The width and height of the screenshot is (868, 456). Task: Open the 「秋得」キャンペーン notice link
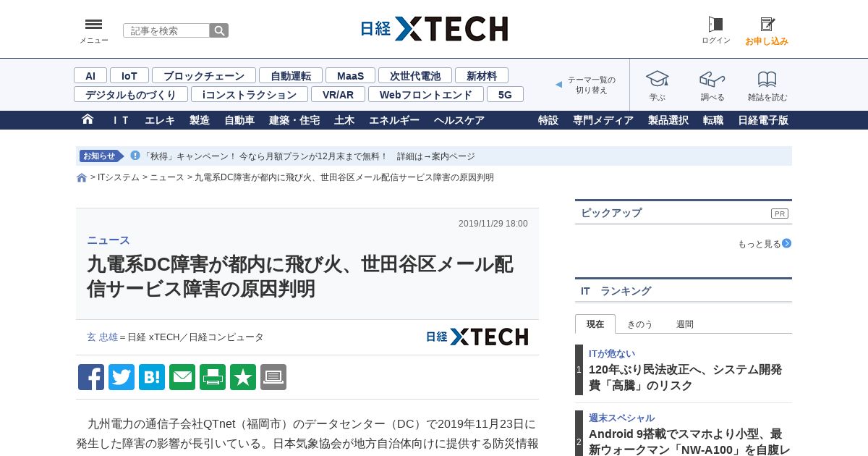coord(309,156)
